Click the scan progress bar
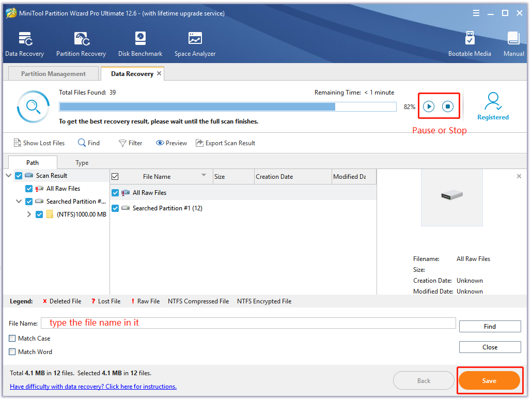 (x=228, y=106)
